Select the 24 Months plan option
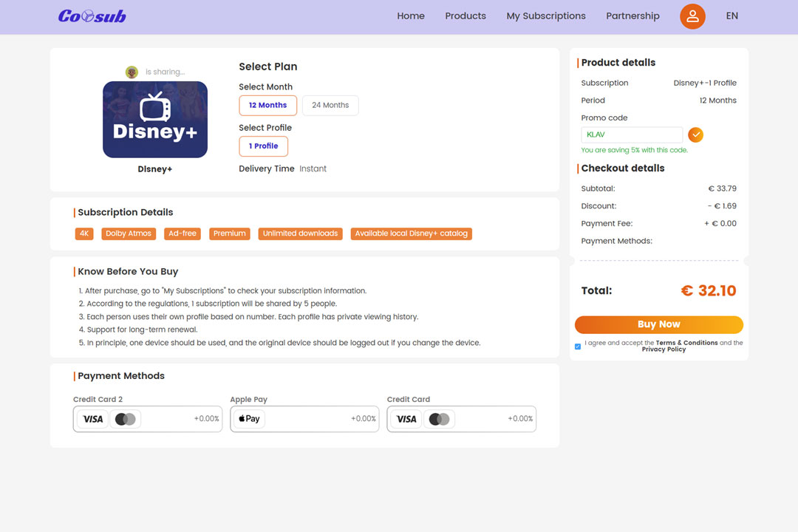Screen dimensions: 798x532 click(330, 106)
